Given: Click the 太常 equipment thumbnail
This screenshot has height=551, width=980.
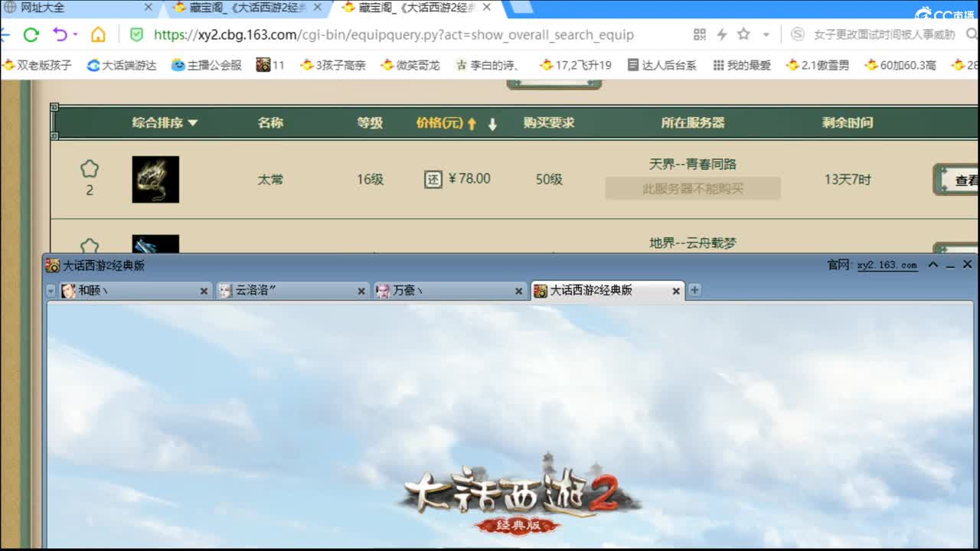Looking at the screenshot, I should (155, 179).
